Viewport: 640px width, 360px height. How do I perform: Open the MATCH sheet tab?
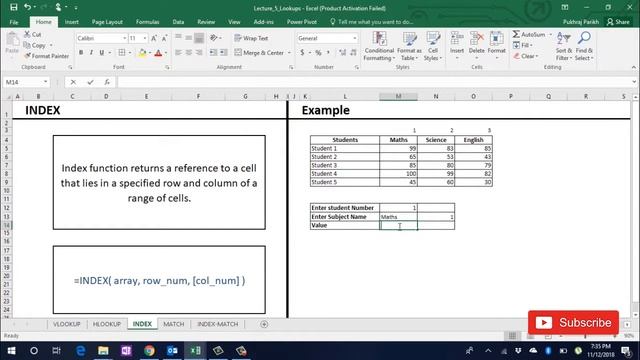click(x=174, y=324)
